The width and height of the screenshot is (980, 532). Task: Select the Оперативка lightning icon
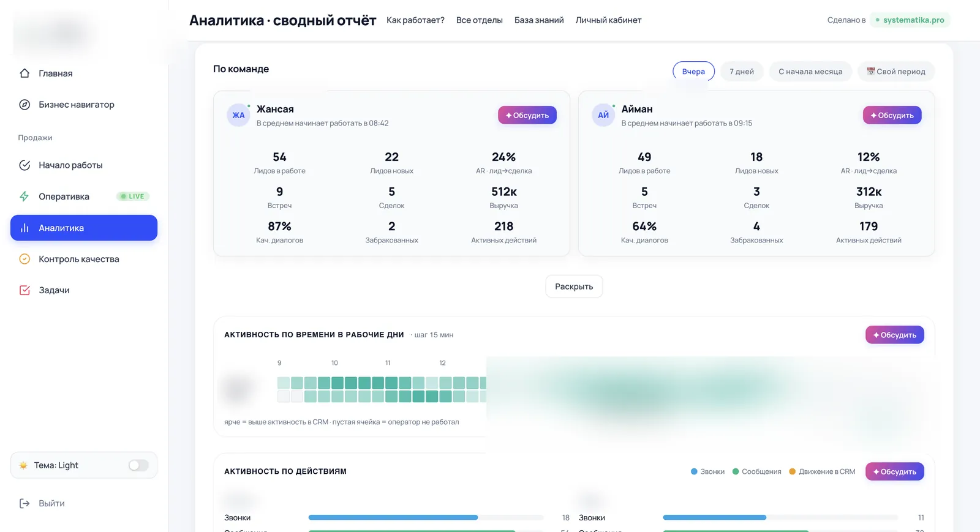[24, 197]
